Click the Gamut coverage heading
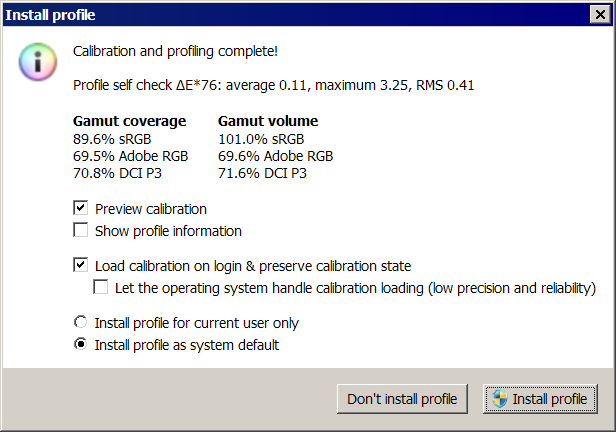 point(130,122)
